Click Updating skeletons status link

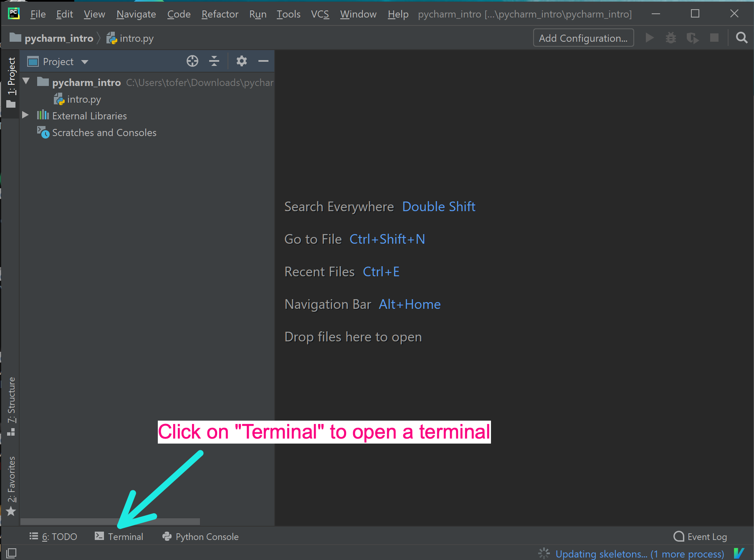(639, 554)
